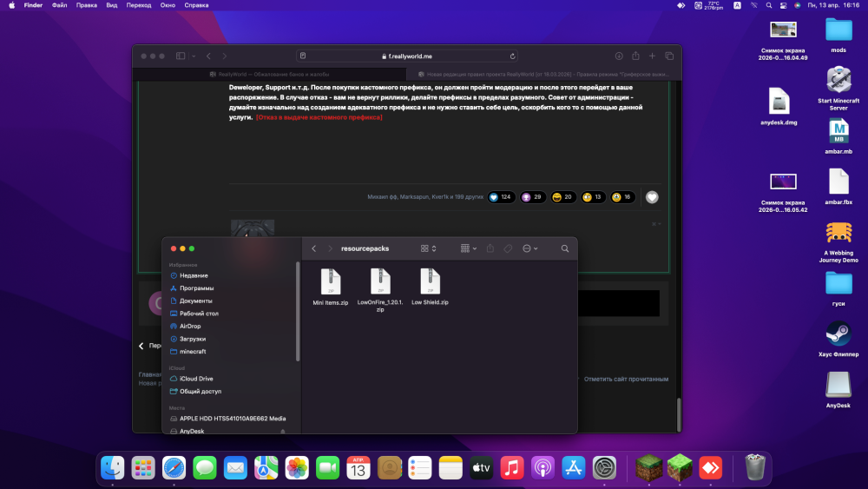Open Safari sidebar tab-group chevron
868x489 pixels.
(194, 56)
